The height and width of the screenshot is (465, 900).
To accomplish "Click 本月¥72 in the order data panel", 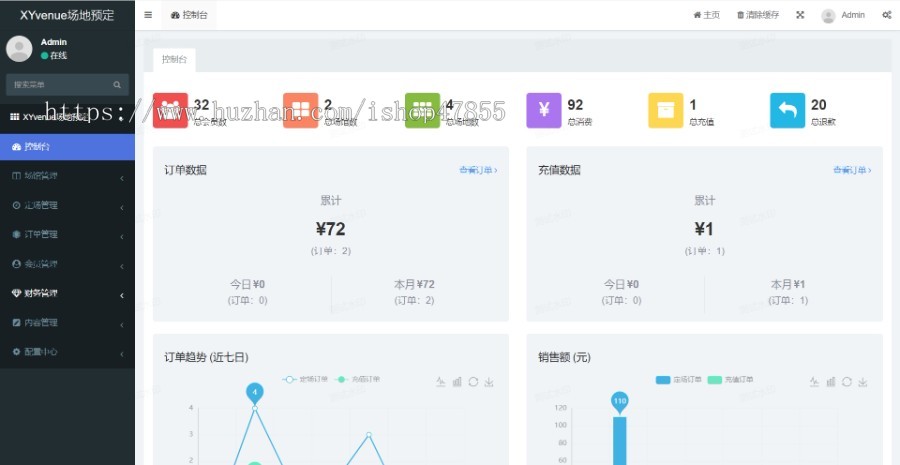I will 414,284.
